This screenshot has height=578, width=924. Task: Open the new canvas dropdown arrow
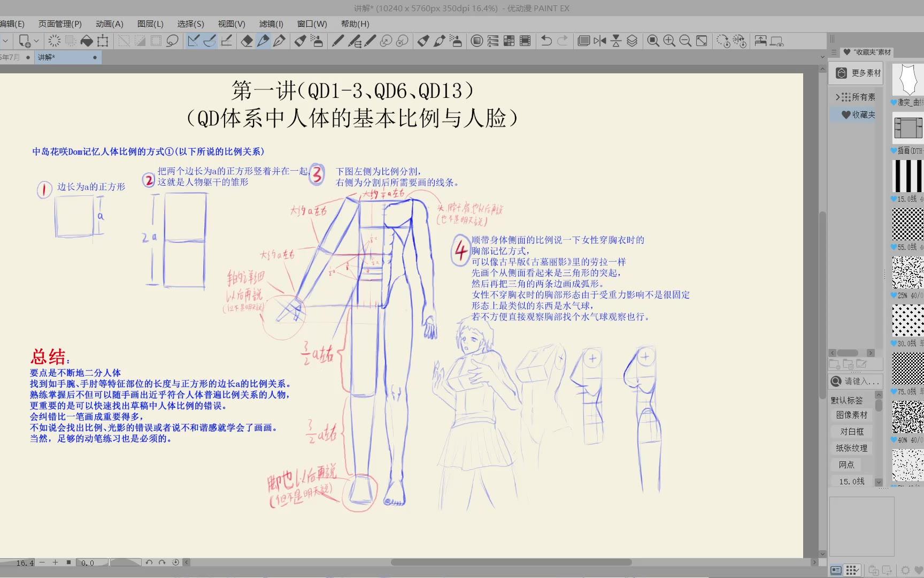[36, 41]
